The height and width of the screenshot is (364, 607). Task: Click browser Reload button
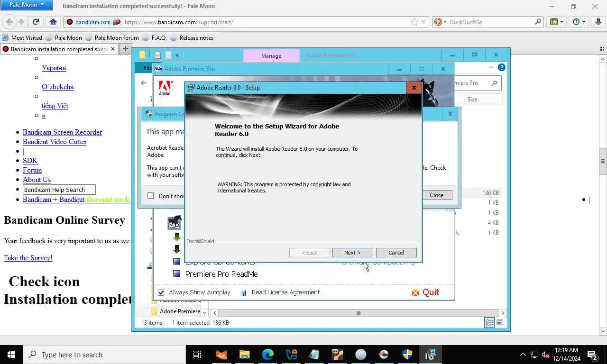[36, 22]
